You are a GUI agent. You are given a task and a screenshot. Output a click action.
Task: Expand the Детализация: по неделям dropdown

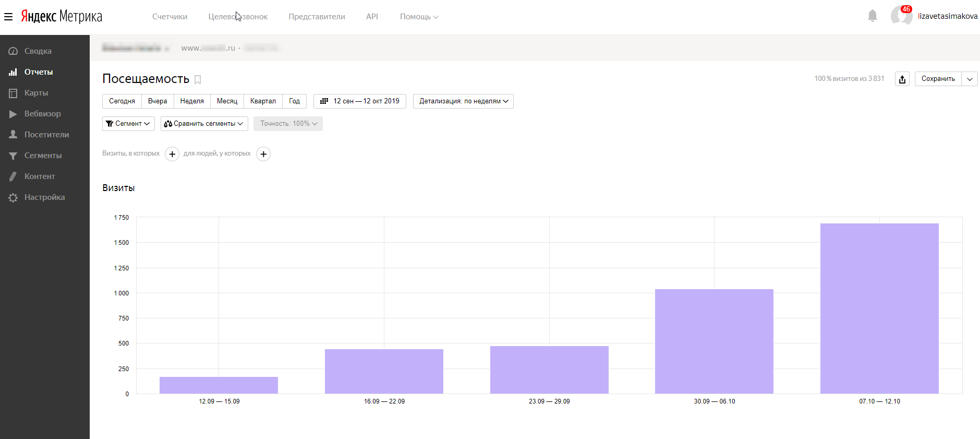click(463, 101)
